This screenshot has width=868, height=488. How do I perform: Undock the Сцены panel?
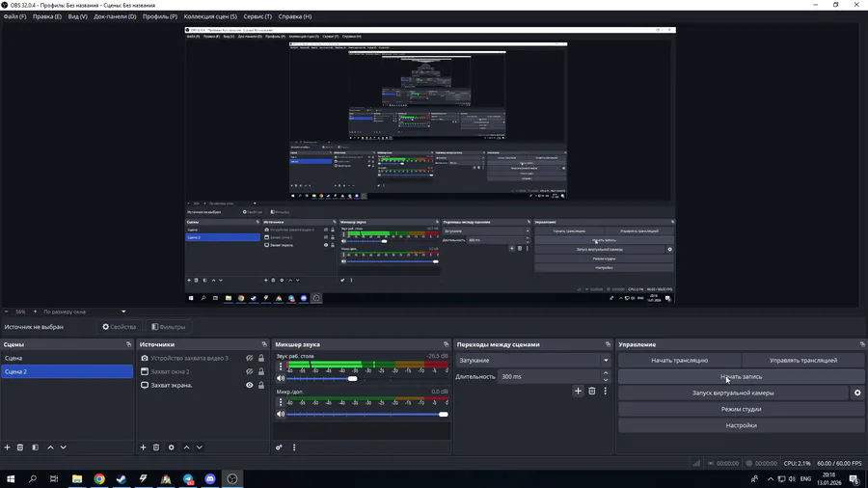[129, 344]
